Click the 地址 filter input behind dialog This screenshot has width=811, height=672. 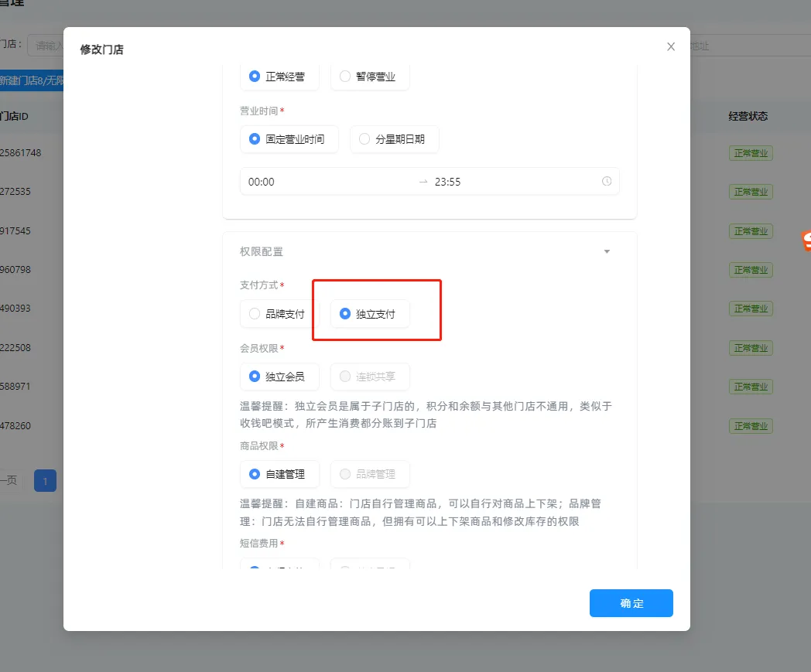(750, 46)
